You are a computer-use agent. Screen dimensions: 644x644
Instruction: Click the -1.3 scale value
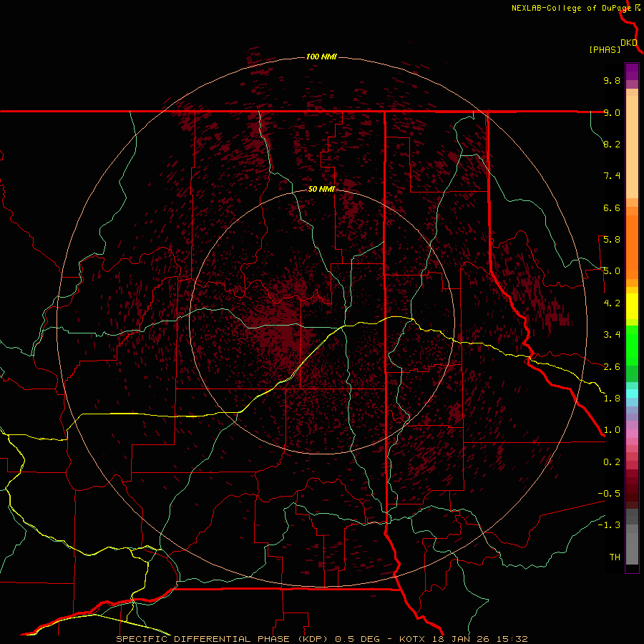(609, 525)
